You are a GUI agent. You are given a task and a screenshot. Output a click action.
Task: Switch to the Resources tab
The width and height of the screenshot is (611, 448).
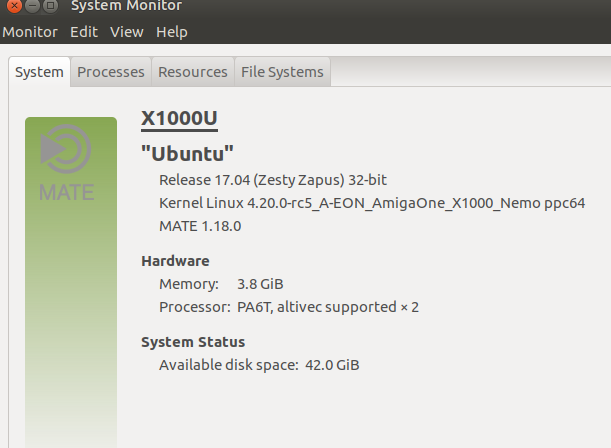coord(193,72)
